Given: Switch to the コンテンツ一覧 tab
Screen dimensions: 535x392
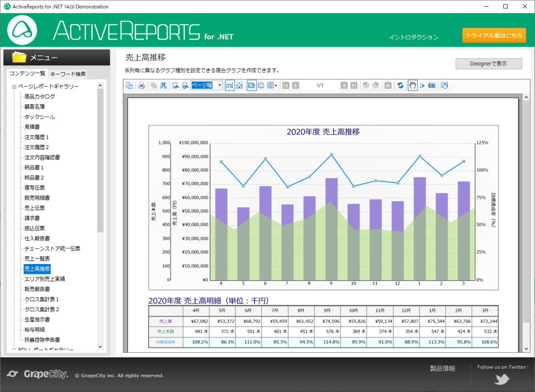Looking at the screenshot, I should (28, 74).
